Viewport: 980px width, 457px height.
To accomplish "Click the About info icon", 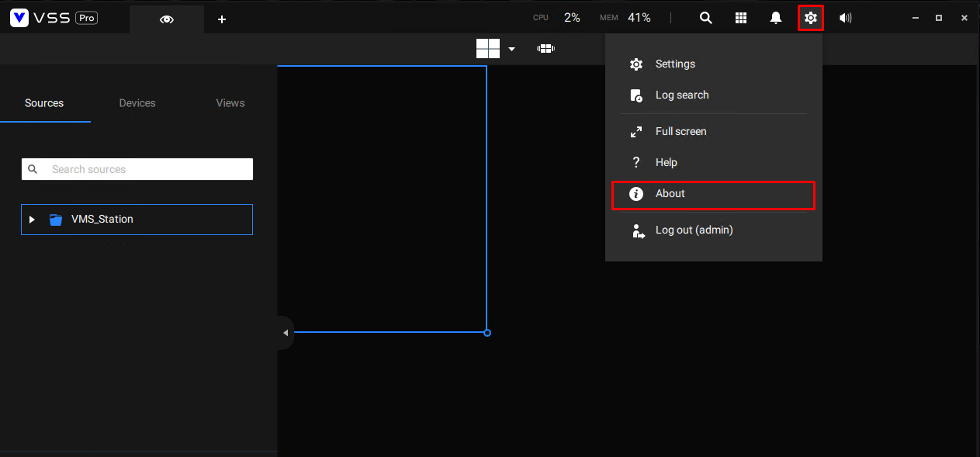I will click(x=635, y=193).
